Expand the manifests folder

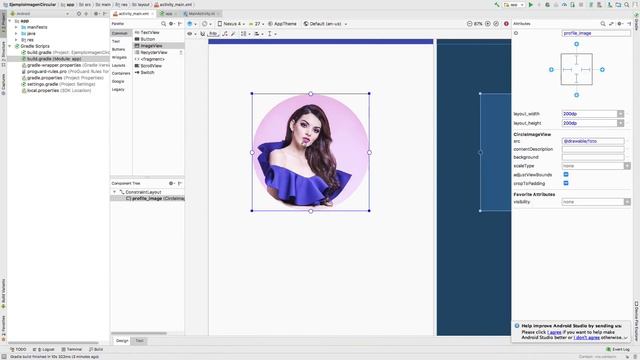coord(16,27)
